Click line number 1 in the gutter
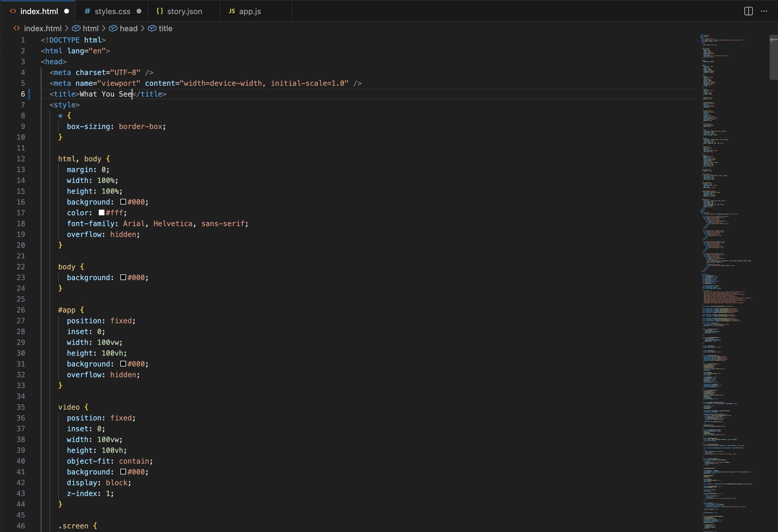Image resolution: width=778 pixels, height=532 pixels. (23, 40)
